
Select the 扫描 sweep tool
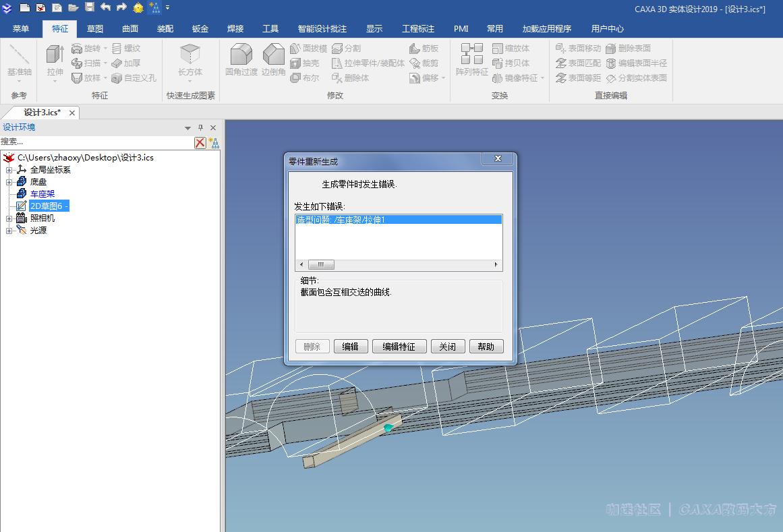click(86, 63)
